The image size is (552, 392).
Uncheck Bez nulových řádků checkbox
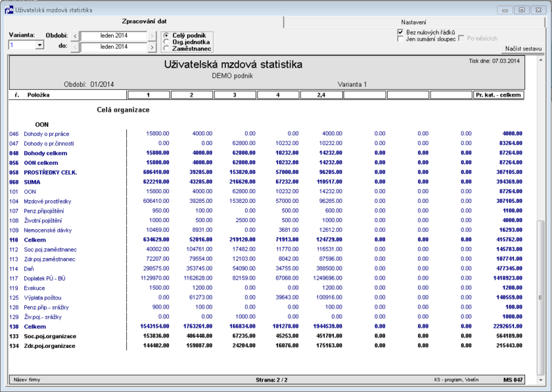coord(400,32)
